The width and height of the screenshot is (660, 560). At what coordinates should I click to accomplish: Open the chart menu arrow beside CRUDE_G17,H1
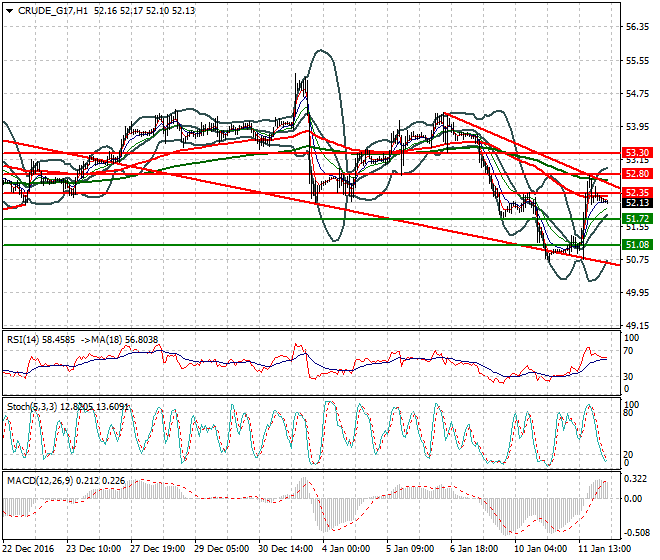pyautogui.click(x=10, y=11)
